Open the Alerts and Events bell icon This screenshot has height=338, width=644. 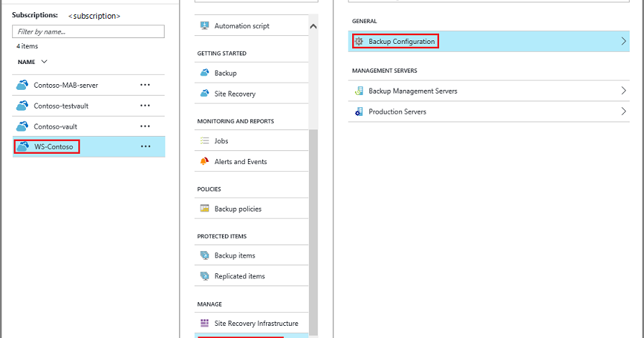coord(205,161)
